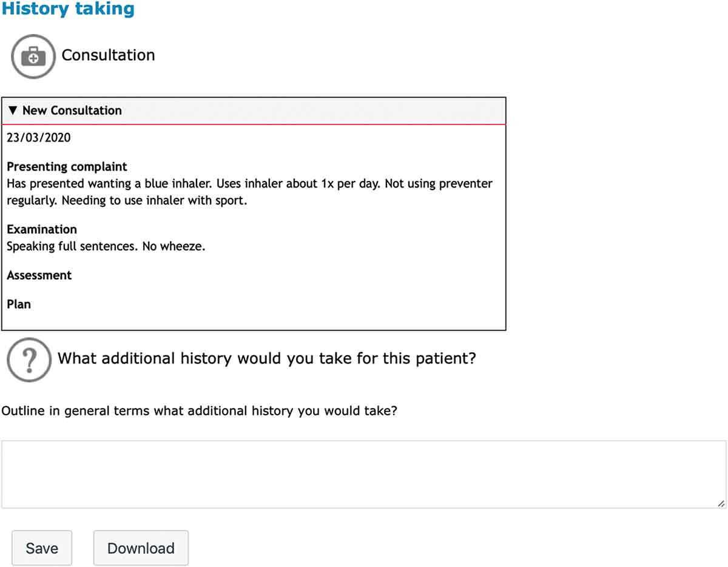Image resolution: width=728 pixels, height=567 pixels.
Task: Click the History taking page heading
Action: [67, 8]
